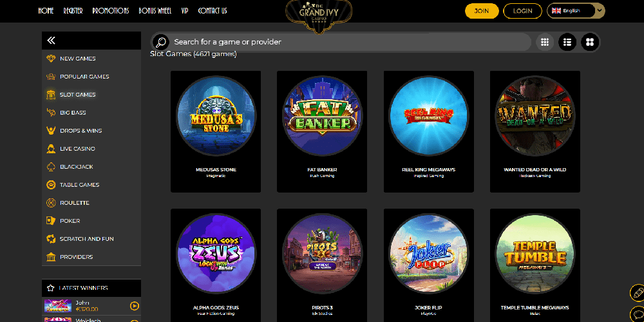644x322 pixels.
Task: Switch to large tile view
Action: click(590, 42)
